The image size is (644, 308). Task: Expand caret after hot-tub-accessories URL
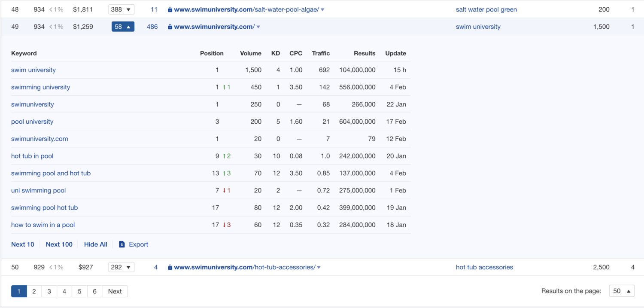coord(319,267)
